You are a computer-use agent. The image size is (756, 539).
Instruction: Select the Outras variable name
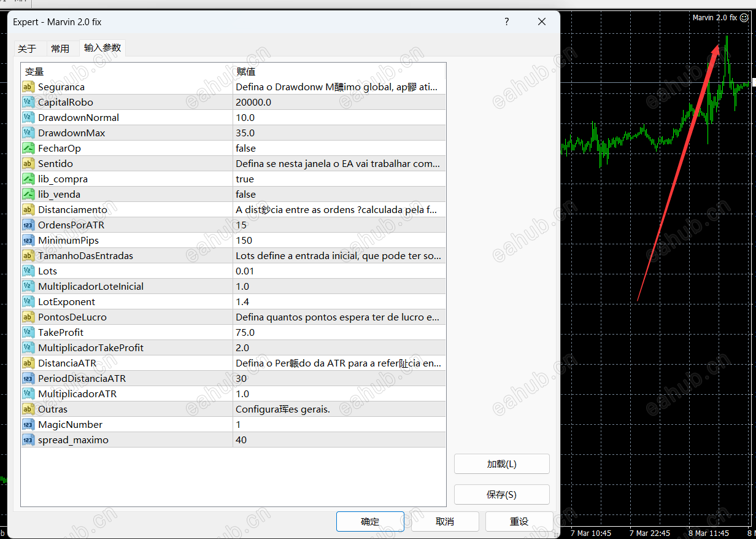(x=53, y=409)
